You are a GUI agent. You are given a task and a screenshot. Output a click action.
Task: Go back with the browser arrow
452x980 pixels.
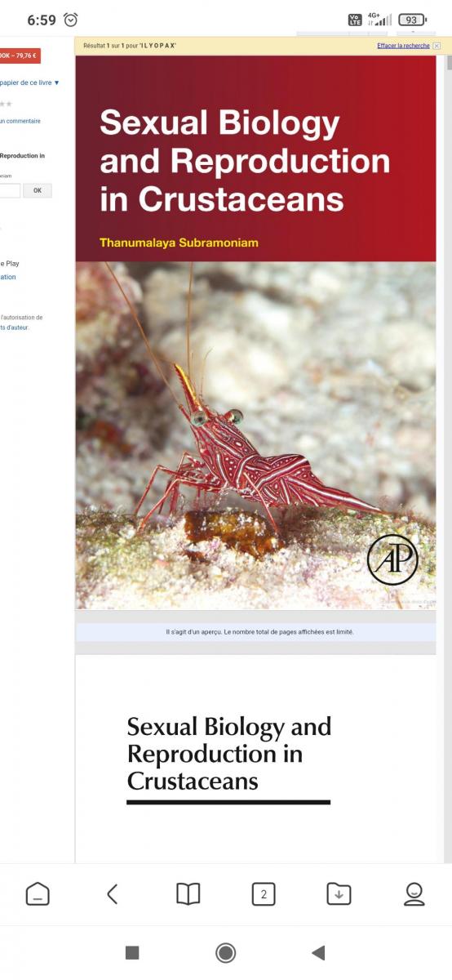coord(113,894)
